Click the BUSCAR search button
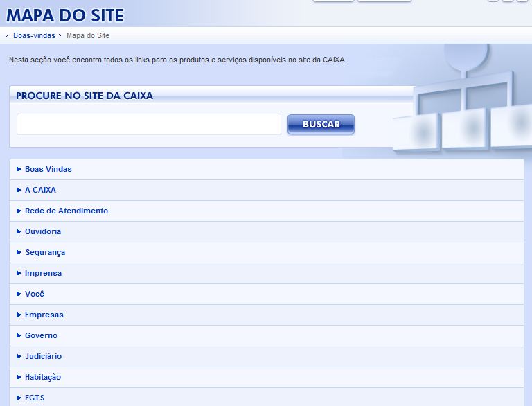The height and width of the screenshot is (406, 532). [x=321, y=124]
